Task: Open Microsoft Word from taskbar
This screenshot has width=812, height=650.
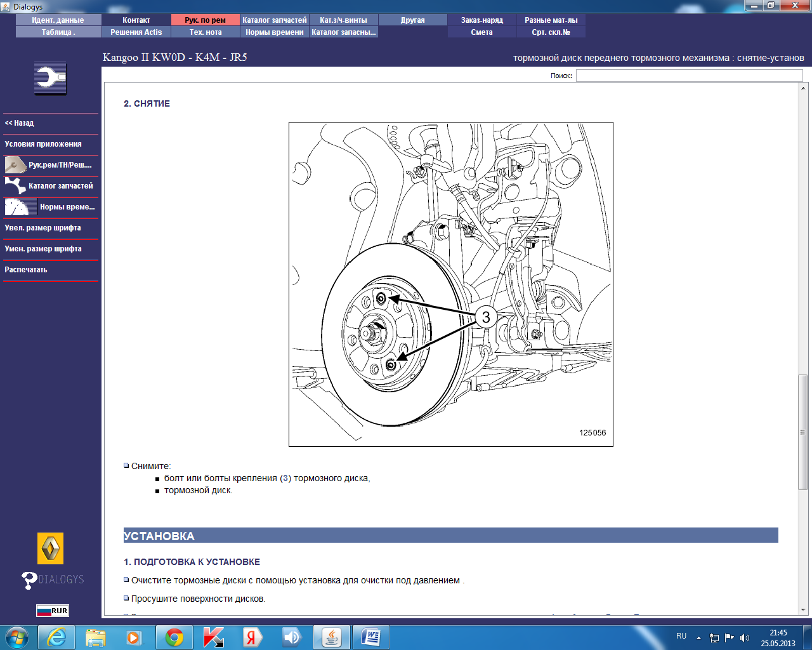Action: pyautogui.click(x=371, y=637)
